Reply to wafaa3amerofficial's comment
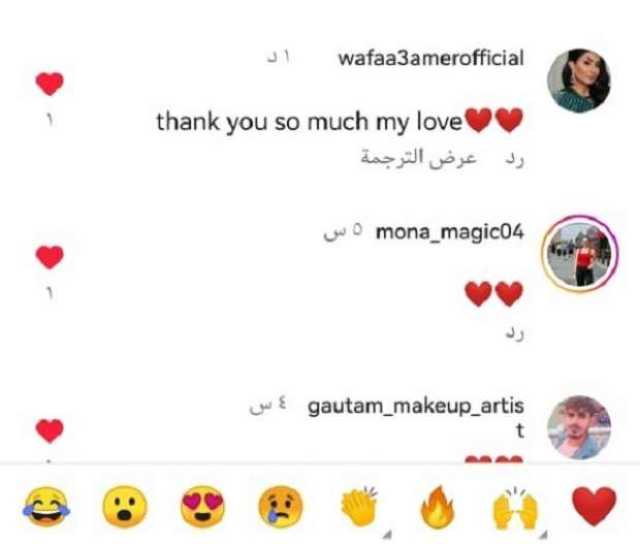Viewport: 640px width, 544px height. [514, 159]
